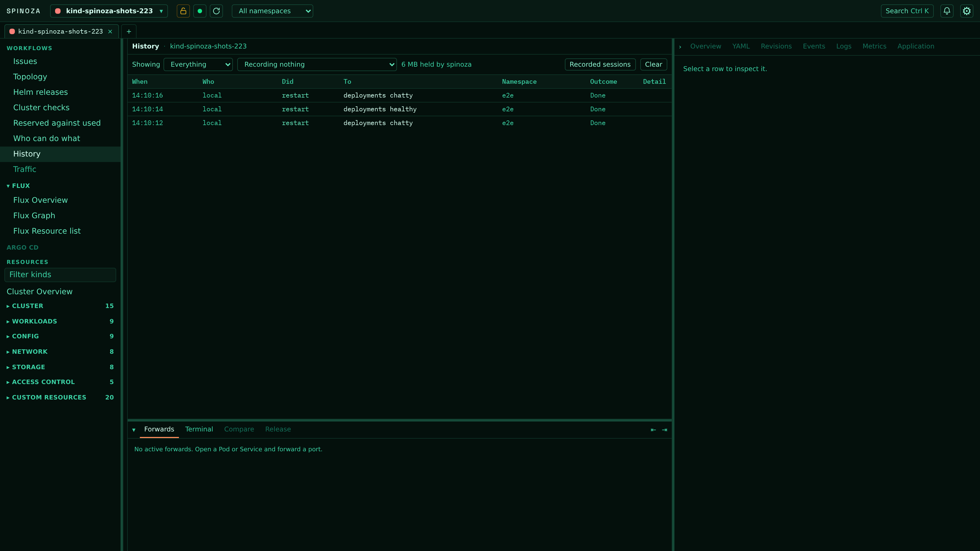Open the YAML inspector tab

point(741,47)
